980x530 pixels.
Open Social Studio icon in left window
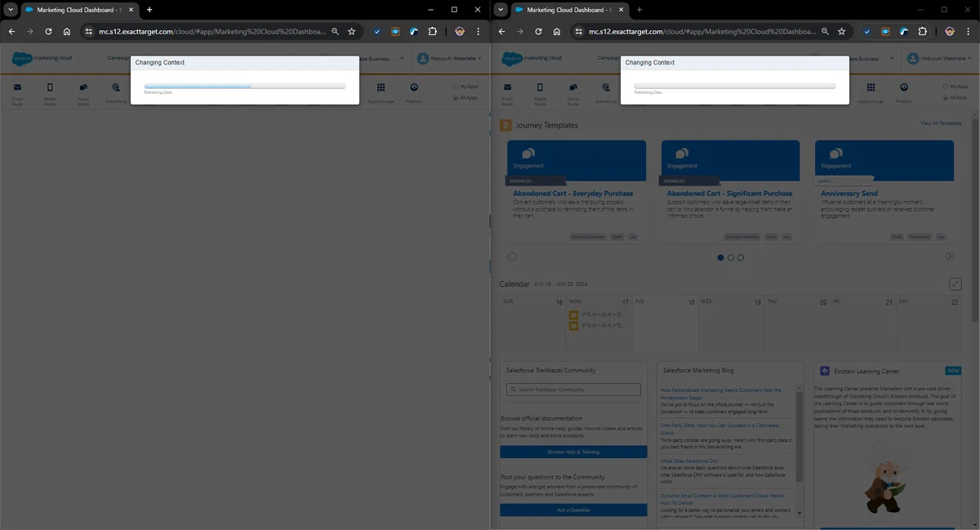[82, 88]
